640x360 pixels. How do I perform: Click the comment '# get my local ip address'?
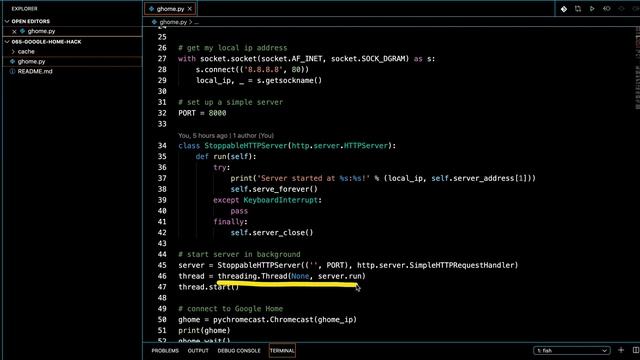tap(233, 48)
